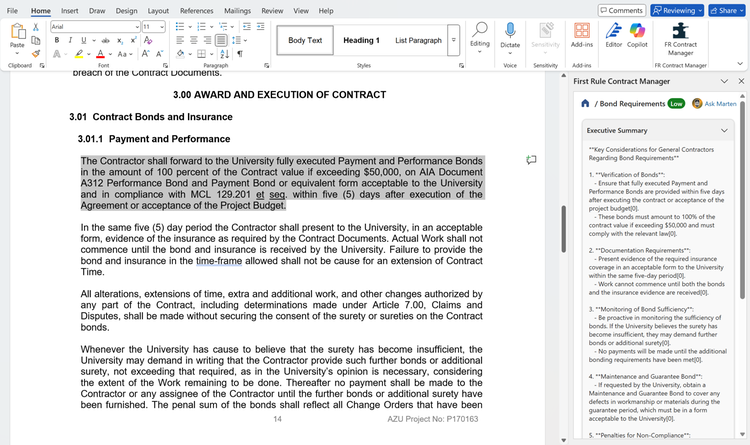Apply red font color
Image resolution: width=750 pixels, height=445 pixels.
pos(100,54)
